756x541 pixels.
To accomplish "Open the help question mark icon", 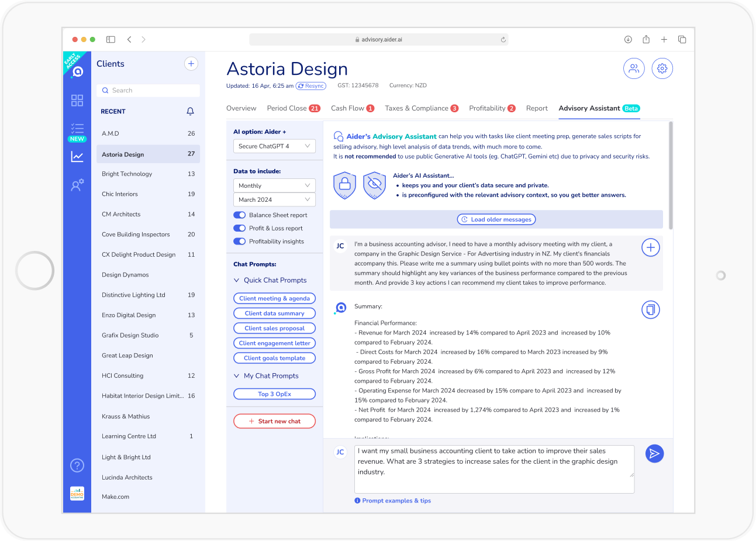I will click(x=77, y=465).
